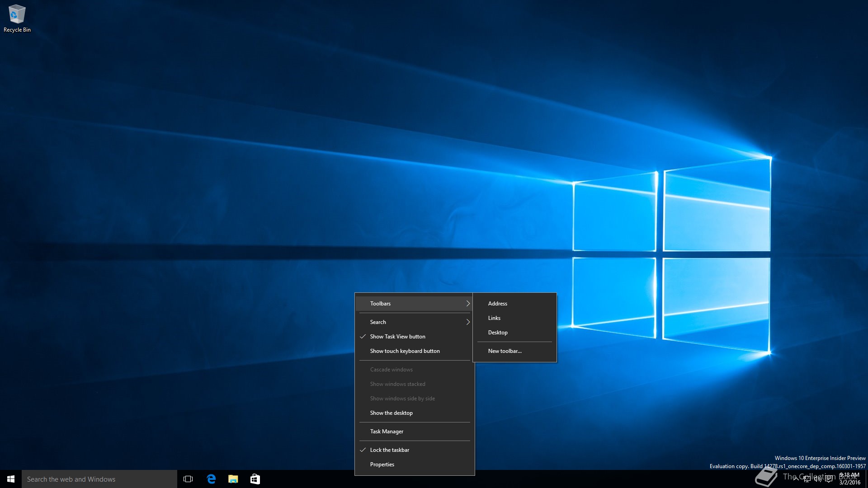
Task: Select Show the desktop menu entry
Action: coord(415,413)
